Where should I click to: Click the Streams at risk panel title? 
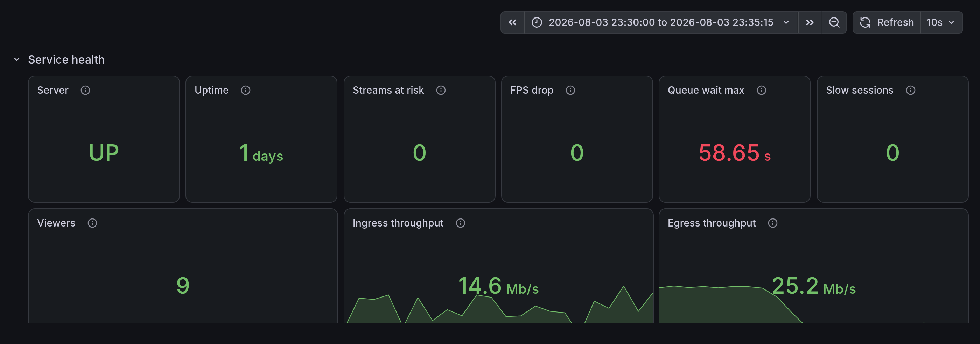pyautogui.click(x=388, y=90)
